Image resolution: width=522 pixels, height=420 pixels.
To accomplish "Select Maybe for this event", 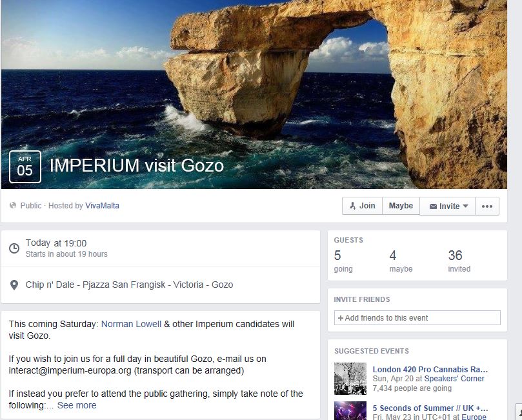I will pos(401,206).
